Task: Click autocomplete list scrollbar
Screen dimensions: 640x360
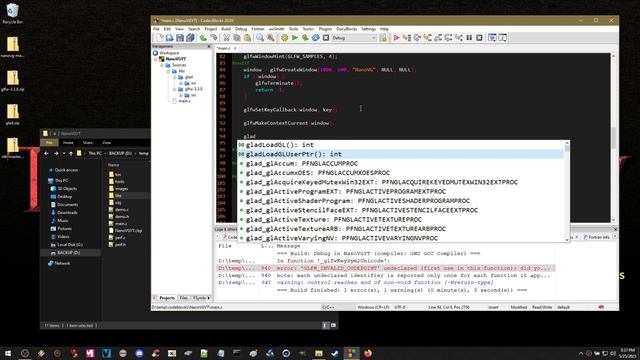Action: (567, 191)
